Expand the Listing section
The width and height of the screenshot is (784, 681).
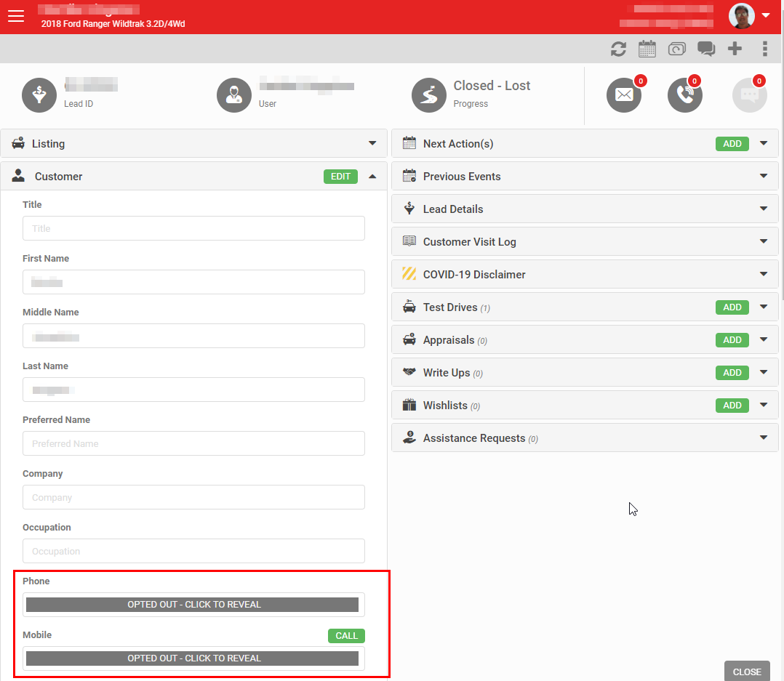point(372,143)
